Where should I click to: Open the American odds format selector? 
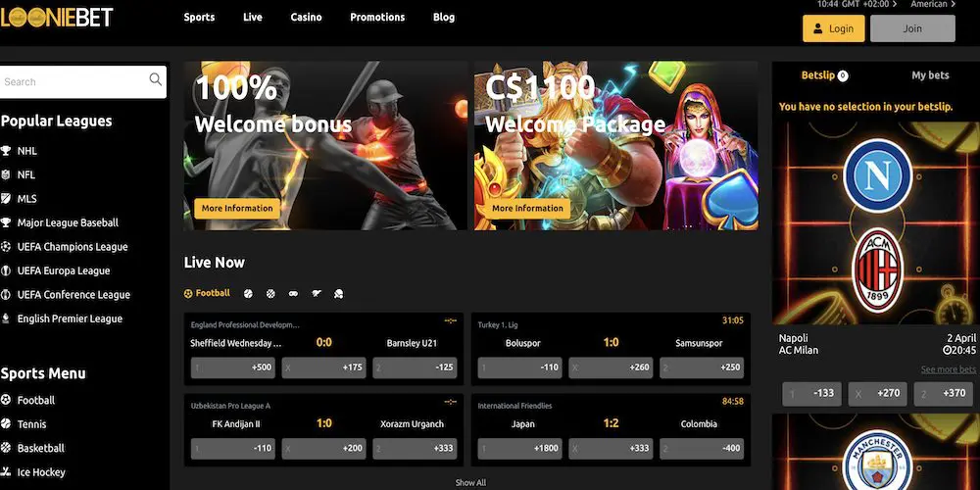pyautogui.click(x=933, y=4)
